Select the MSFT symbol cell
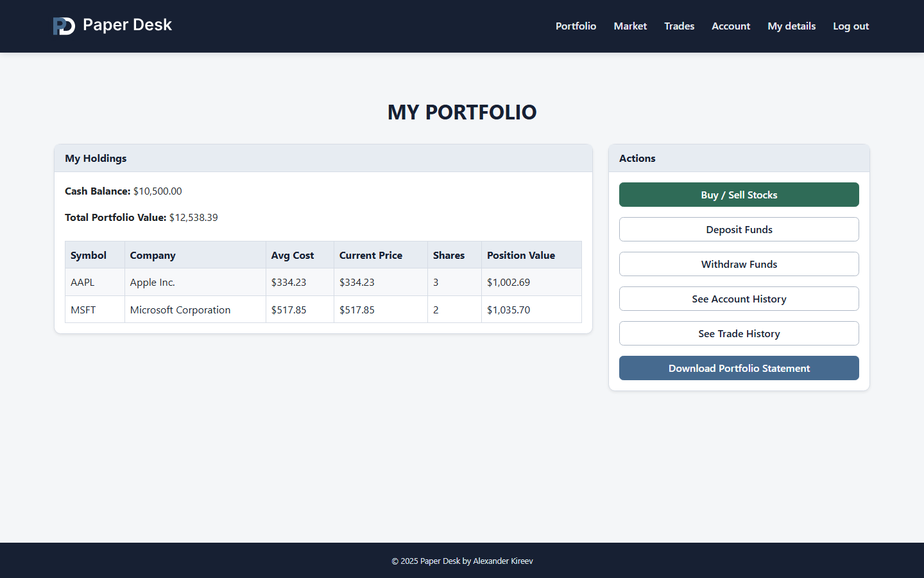Screen dimensions: 924x578 click(95, 310)
